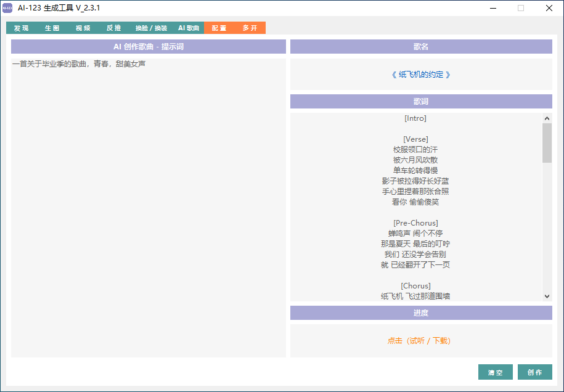Focus the song prompt text area
Viewport: 564px width, 392px height.
point(148,208)
